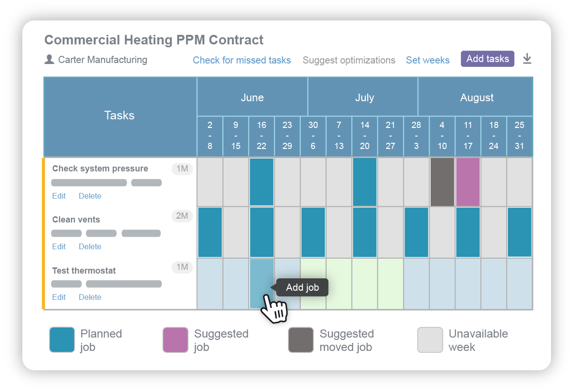Click the Carter Manufacturing customer icon

(49, 59)
